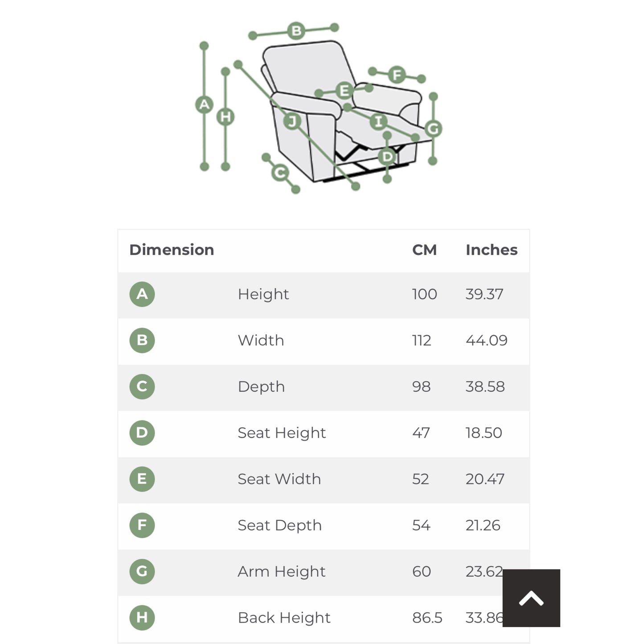
Task: Click the J marker on the chair diagram
Action: pyautogui.click(x=292, y=121)
